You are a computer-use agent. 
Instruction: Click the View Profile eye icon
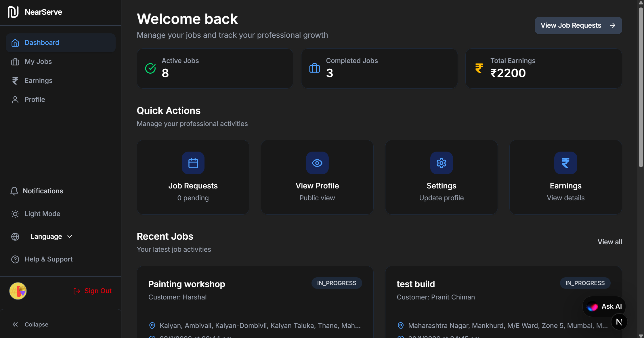[317, 163]
